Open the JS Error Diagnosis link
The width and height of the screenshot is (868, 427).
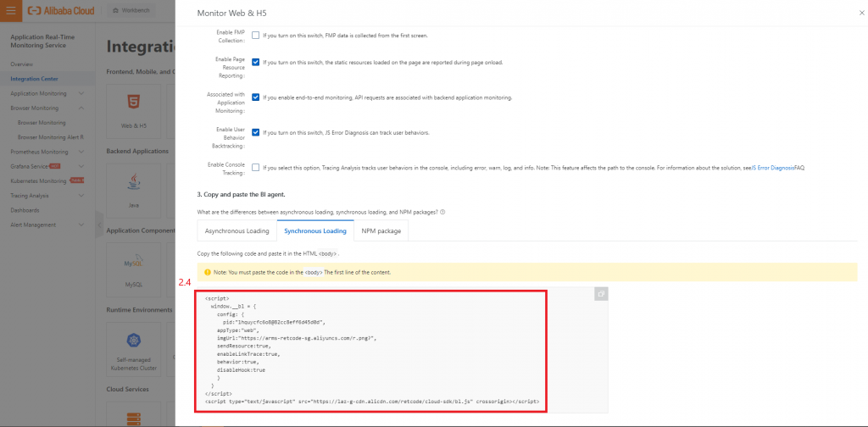pyautogui.click(x=772, y=167)
